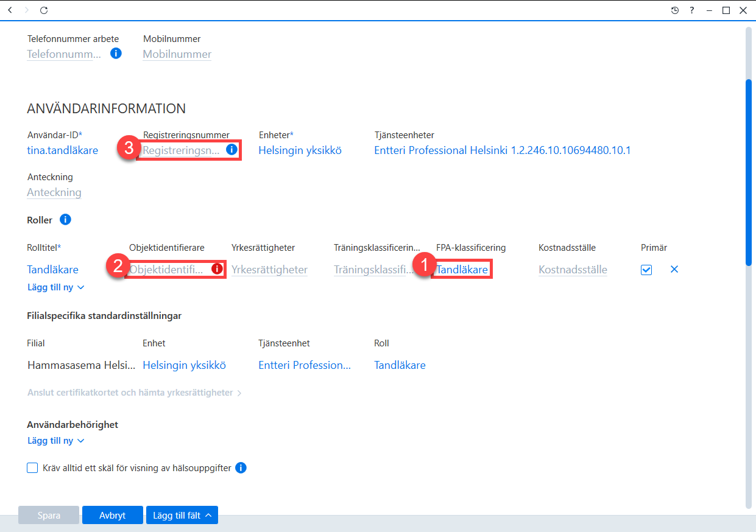Remove the Tandläkare role with X icon

click(674, 269)
